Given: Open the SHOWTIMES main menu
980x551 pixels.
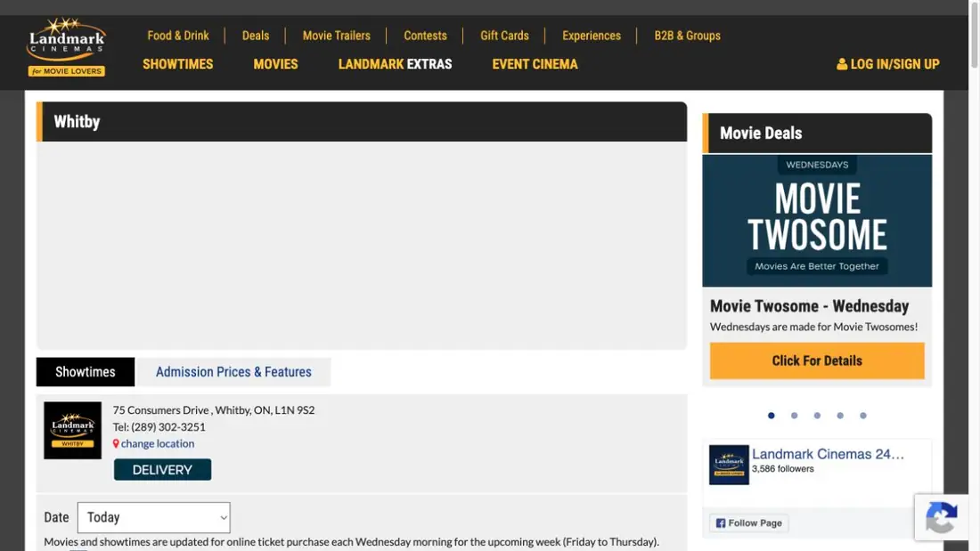Looking at the screenshot, I should tap(177, 64).
